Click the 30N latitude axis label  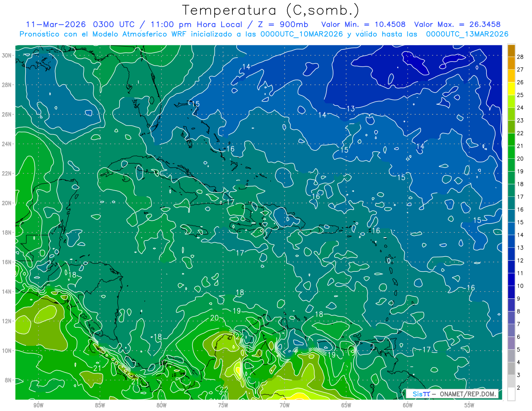click(x=7, y=55)
